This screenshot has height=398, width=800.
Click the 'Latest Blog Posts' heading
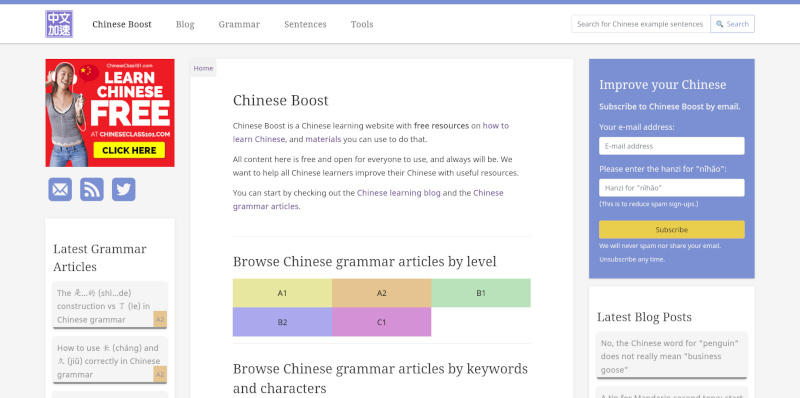click(644, 317)
